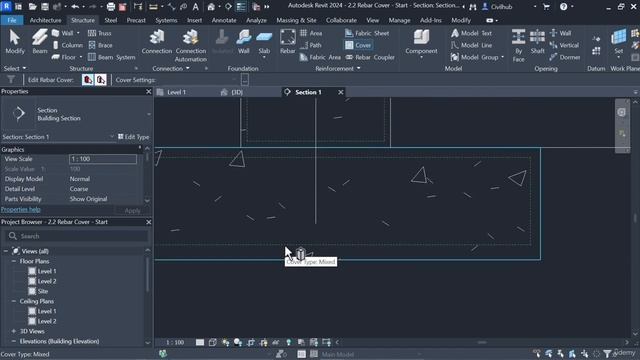
Task: Close the Section 1 view tab
Action: point(341,92)
